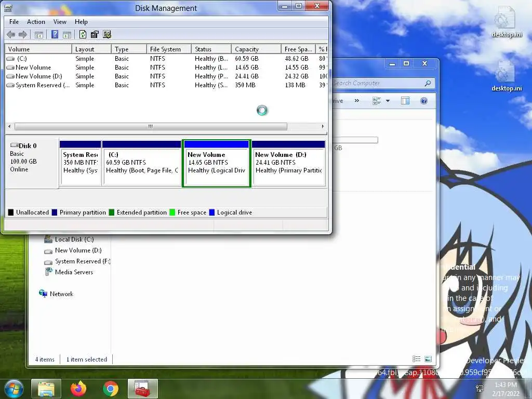This screenshot has height=399, width=532.
Task: Click the upper desktop.ini icon on desktop
Action: click(x=507, y=22)
